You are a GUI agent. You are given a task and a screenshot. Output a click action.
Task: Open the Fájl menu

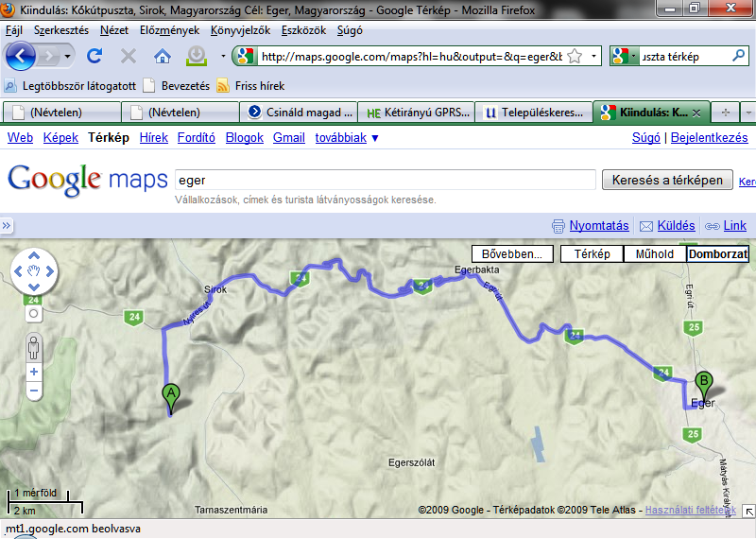pos(14,30)
